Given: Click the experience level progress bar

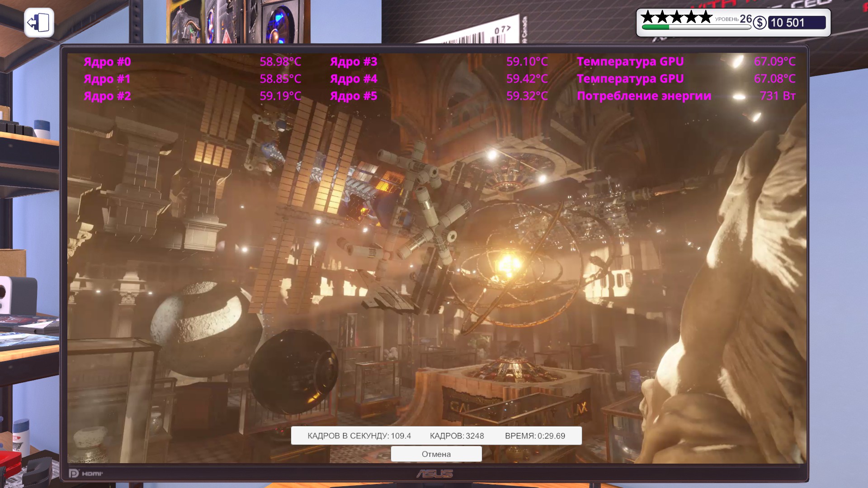Looking at the screenshot, I should click(x=696, y=27).
